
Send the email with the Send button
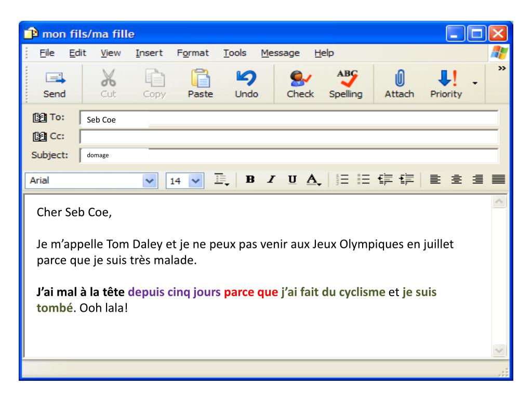(55, 84)
